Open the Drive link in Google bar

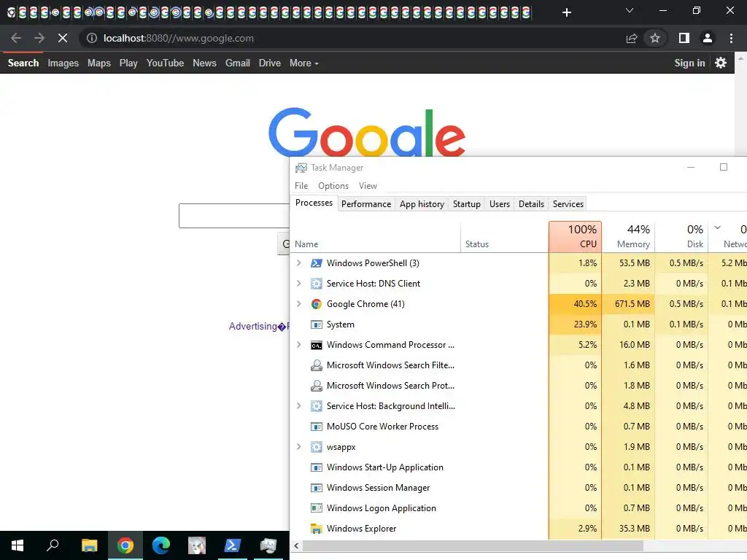tap(270, 63)
